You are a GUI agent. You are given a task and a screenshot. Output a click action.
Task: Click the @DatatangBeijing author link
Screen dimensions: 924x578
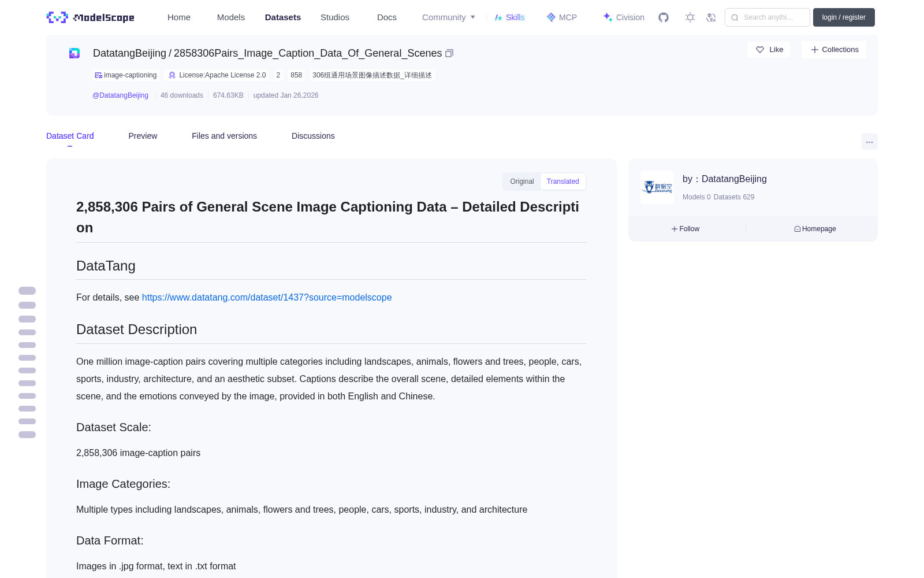(x=121, y=95)
